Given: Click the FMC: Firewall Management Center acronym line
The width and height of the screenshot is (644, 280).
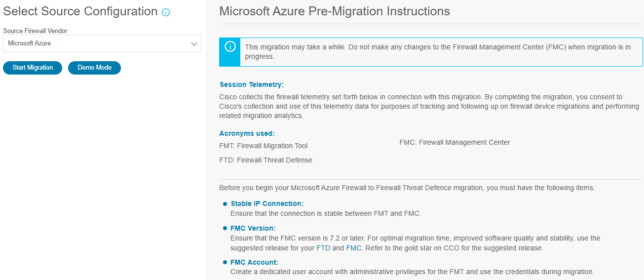Looking at the screenshot, I should tap(455, 142).
